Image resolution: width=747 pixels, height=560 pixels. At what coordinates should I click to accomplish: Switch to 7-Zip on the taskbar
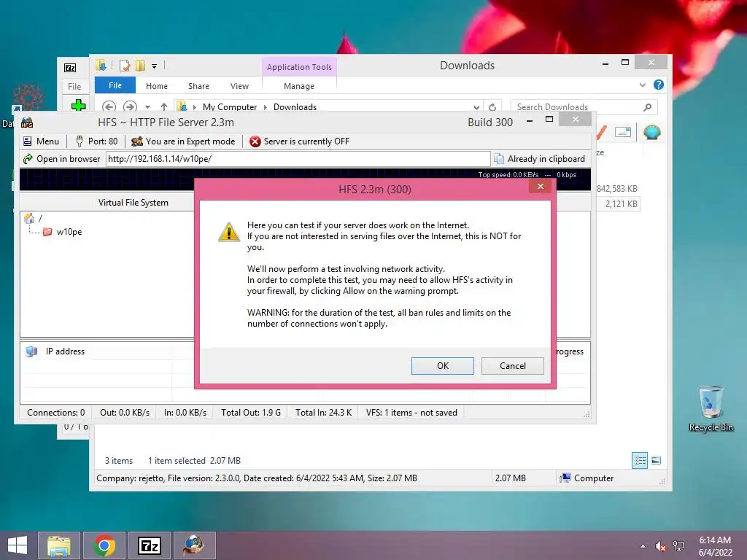point(150,545)
